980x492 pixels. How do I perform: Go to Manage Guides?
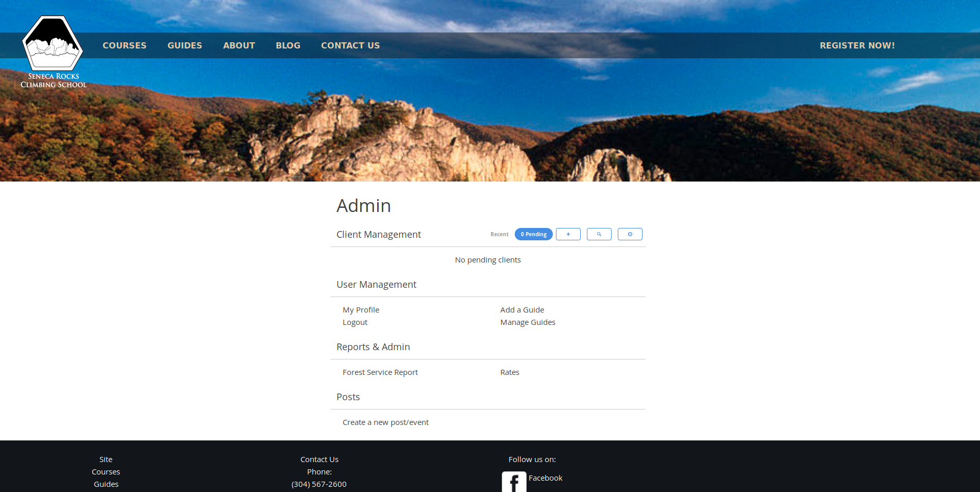coord(528,322)
